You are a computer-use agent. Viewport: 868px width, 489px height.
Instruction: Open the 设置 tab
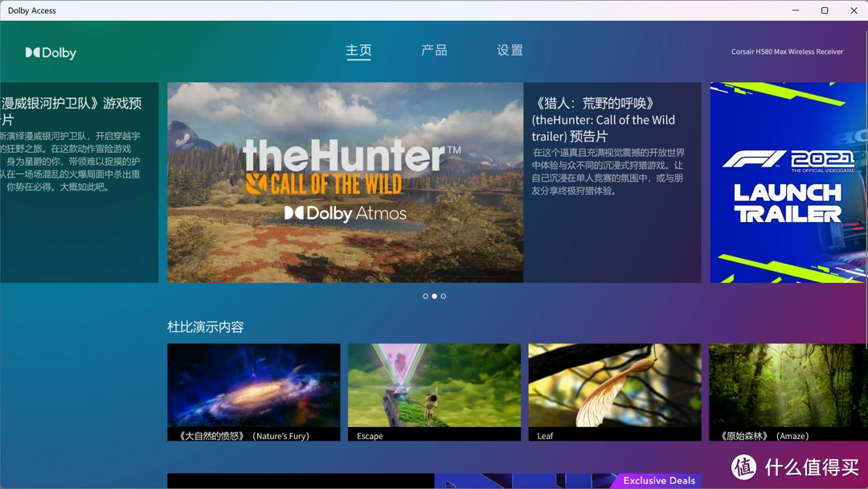pyautogui.click(x=510, y=51)
